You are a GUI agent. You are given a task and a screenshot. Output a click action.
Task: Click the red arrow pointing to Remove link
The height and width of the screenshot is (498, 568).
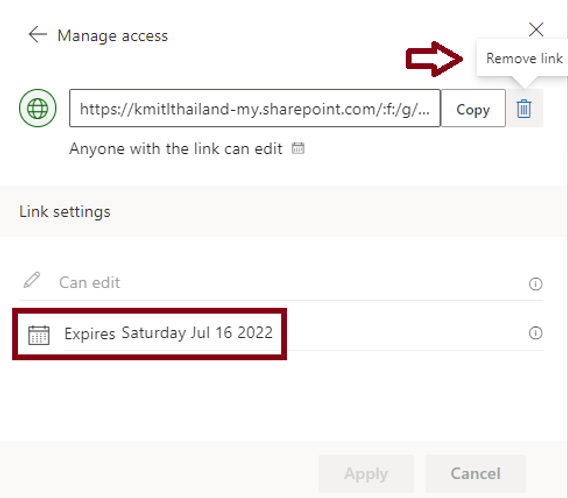coord(434,59)
